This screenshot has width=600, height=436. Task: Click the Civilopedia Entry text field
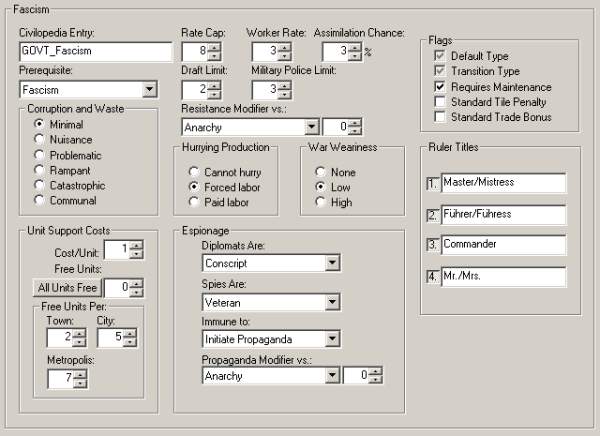pyautogui.click(x=95, y=51)
